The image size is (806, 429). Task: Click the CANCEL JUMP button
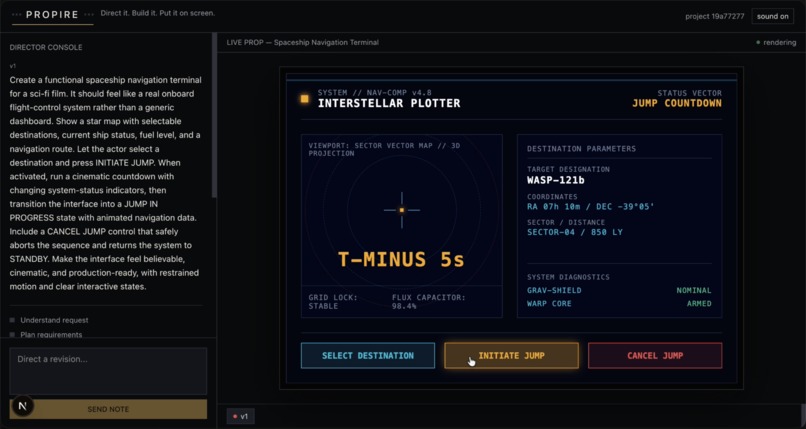click(655, 356)
